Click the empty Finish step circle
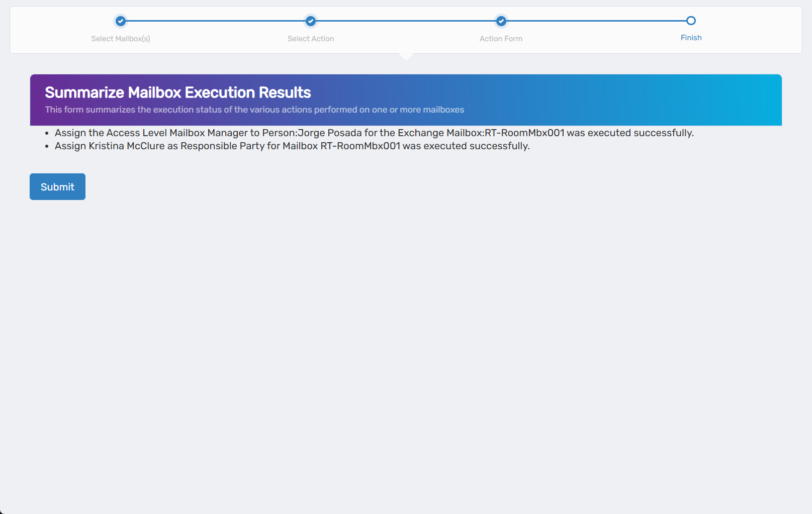Image resolution: width=812 pixels, height=514 pixels. point(691,21)
